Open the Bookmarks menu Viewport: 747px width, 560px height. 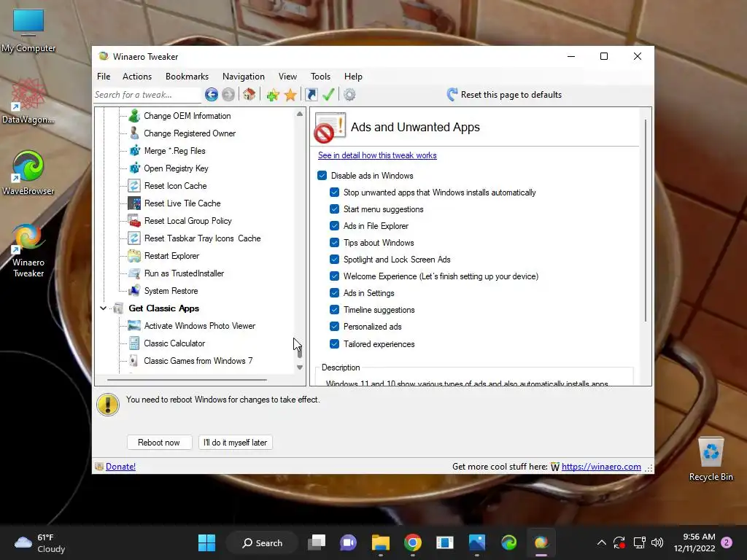187,76
